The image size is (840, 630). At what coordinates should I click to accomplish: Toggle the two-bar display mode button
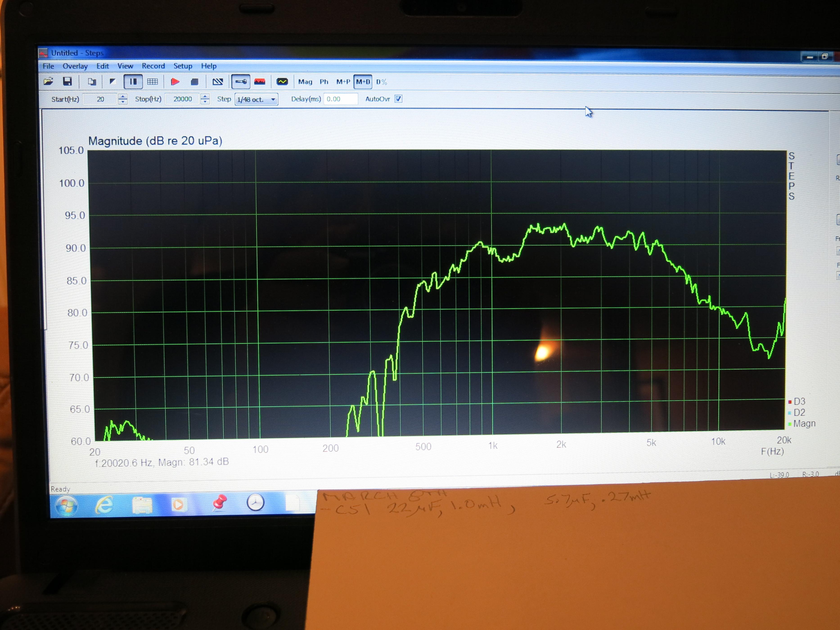[x=133, y=82]
